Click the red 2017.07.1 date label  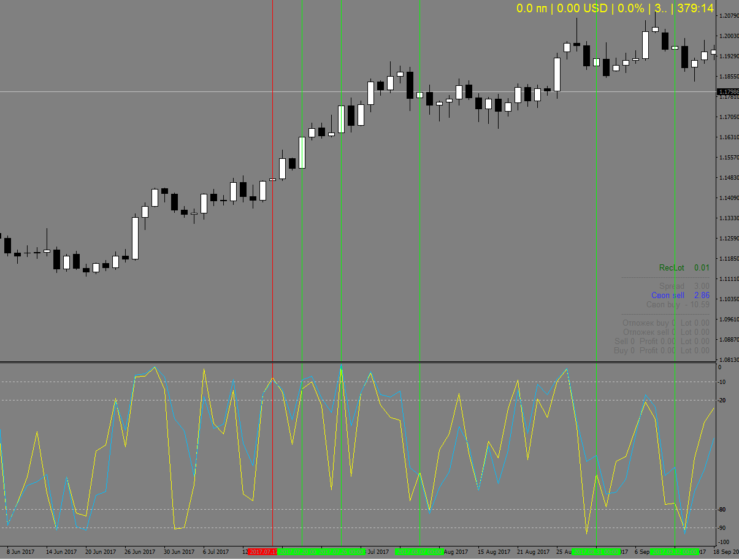click(x=262, y=552)
